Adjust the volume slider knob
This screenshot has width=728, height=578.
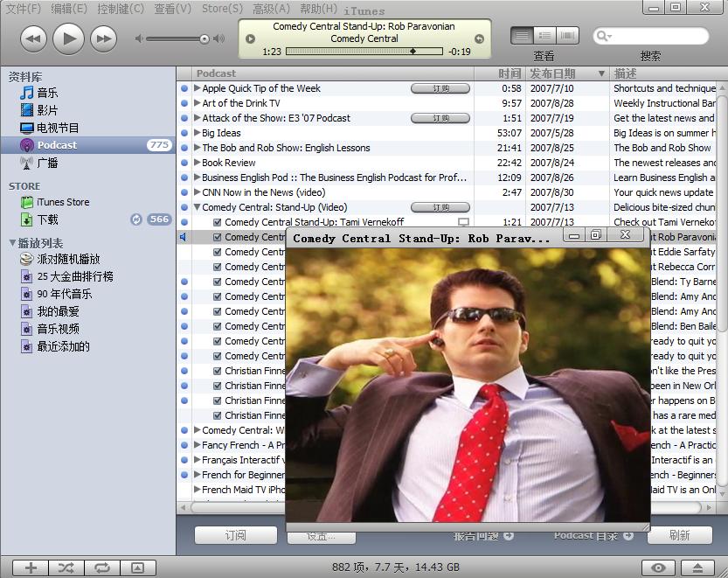[205, 39]
